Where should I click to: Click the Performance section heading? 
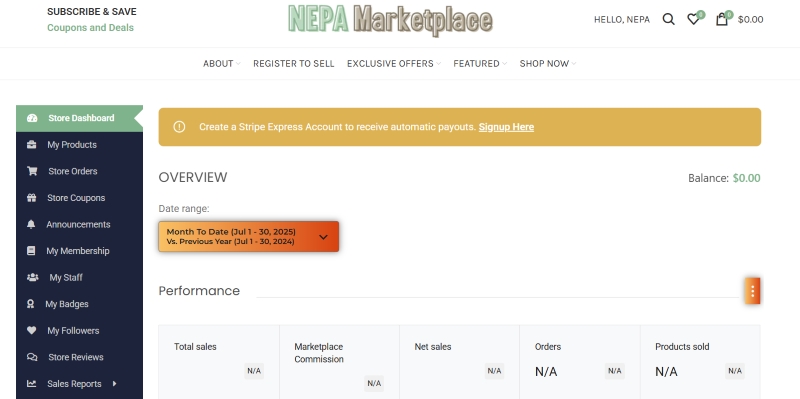199,291
